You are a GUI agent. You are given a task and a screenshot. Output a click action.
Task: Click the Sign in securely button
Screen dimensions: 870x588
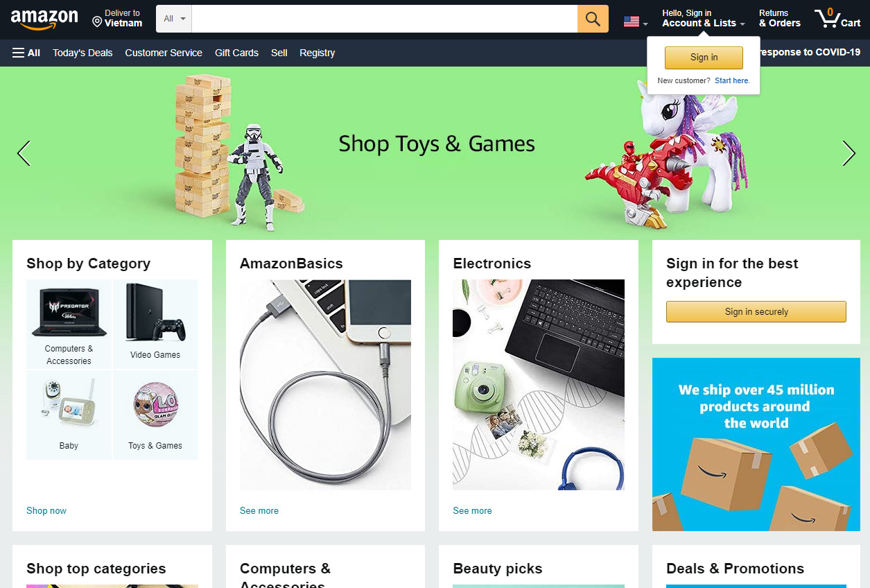[756, 312]
